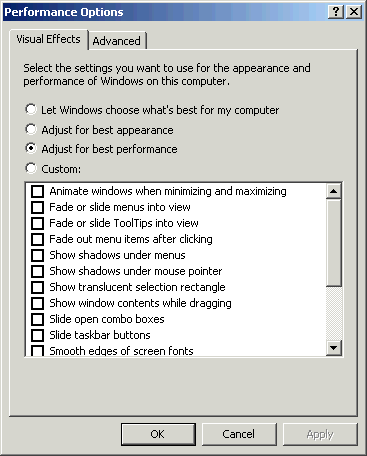Image resolution: width=367 pixels, height=456 pixels.
Task: Click the OK button
Action: 158,434
